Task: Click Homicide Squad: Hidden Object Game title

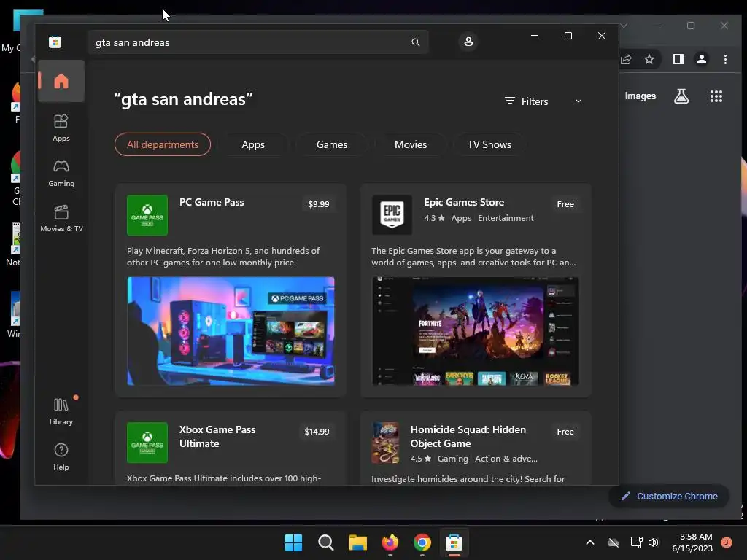Action: (x=468, y=437)
